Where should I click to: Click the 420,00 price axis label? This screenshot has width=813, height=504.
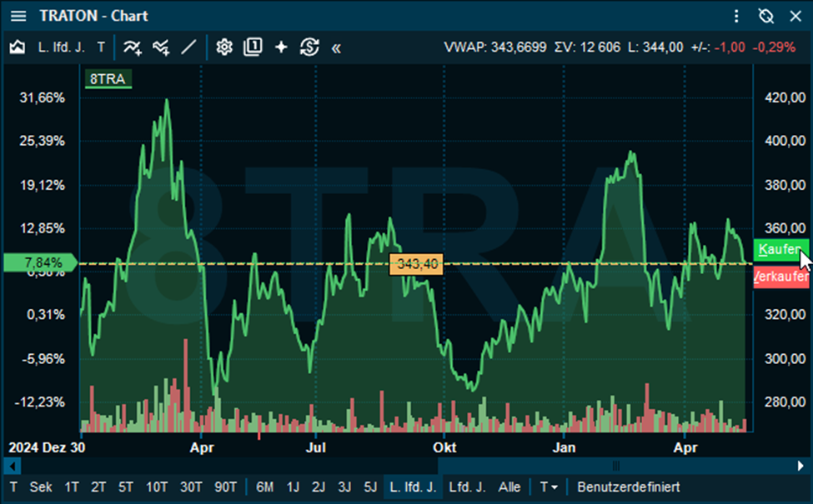(x=785, y=97)
